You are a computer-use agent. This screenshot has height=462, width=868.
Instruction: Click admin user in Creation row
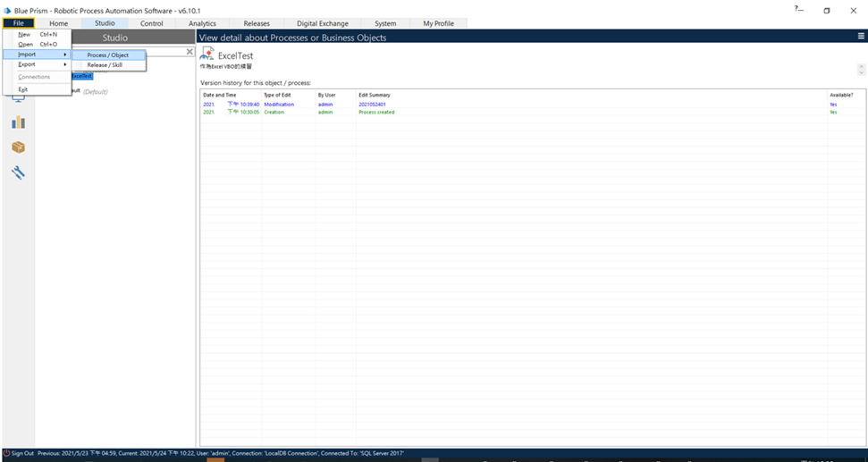point(325,113)
